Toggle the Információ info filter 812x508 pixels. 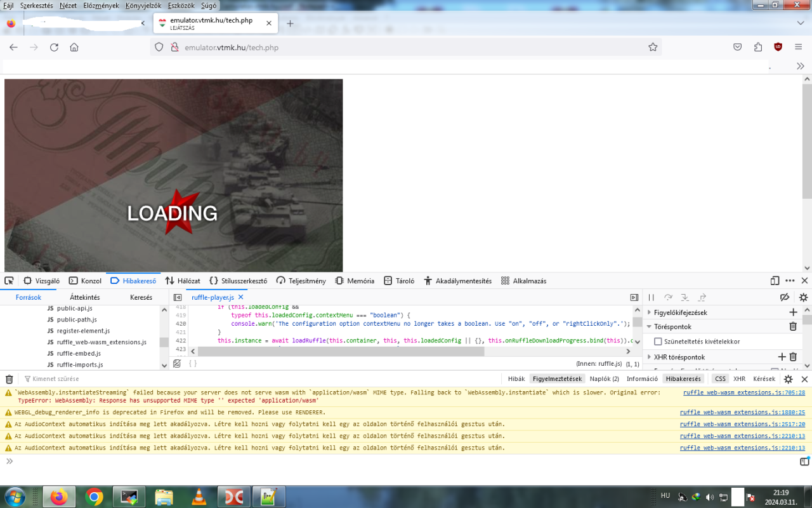(642, 379)
